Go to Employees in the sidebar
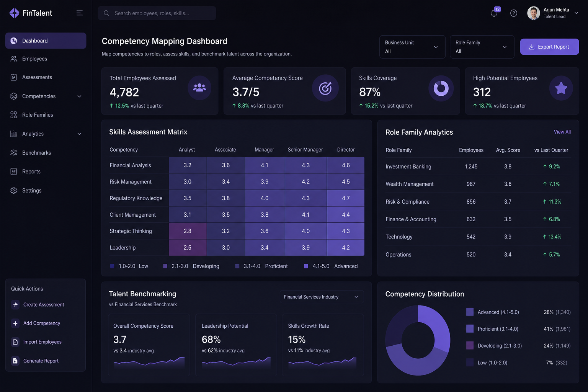The image size is (588, 392). pyautogui.click(x=46, y=59)
